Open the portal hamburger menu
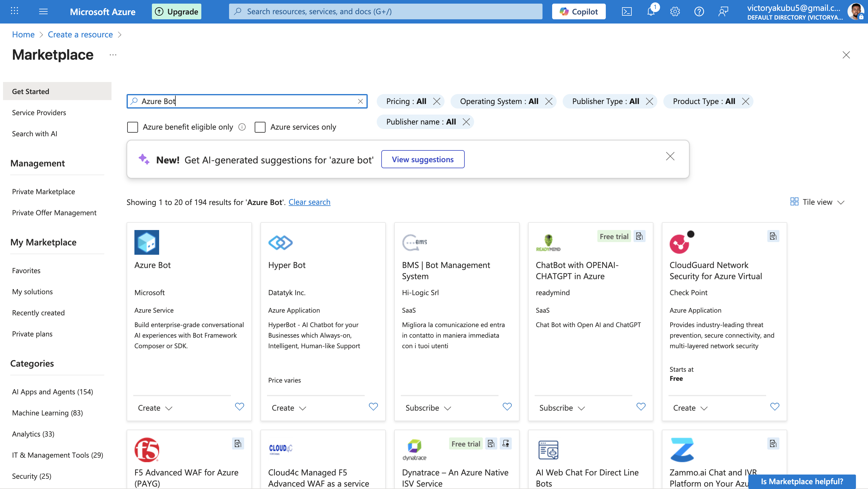This screenshot has height=489, width=868. 43,11
